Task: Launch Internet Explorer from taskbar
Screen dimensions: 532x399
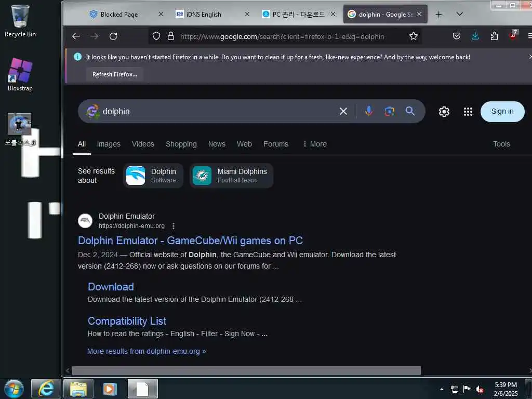Action: point(46,389)
